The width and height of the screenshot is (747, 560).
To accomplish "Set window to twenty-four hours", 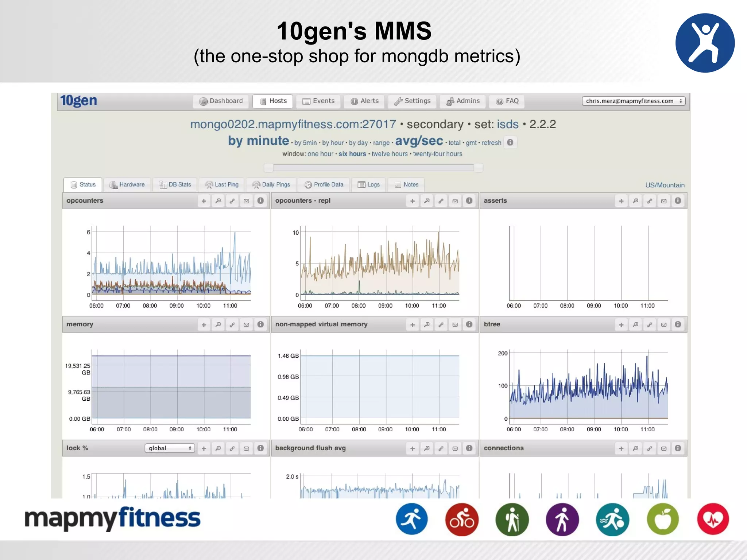I will (x=437, y=154).
